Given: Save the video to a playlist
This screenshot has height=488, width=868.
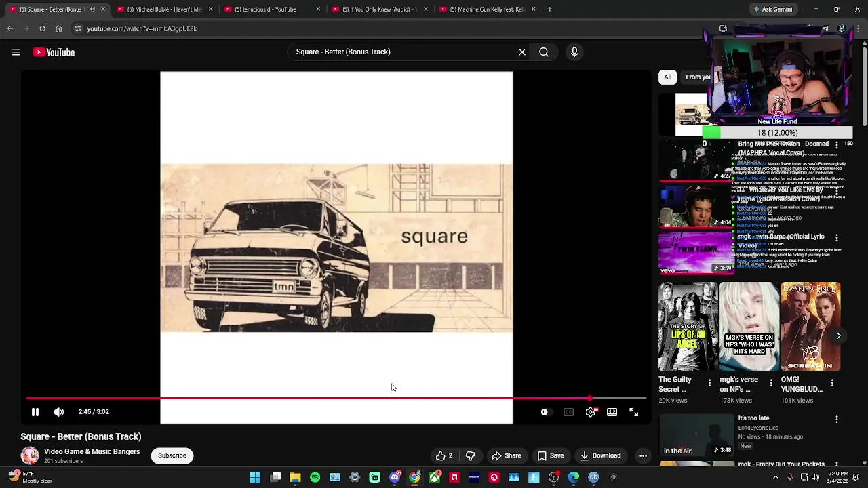Looking at the screenshot, I should [551, 455].
